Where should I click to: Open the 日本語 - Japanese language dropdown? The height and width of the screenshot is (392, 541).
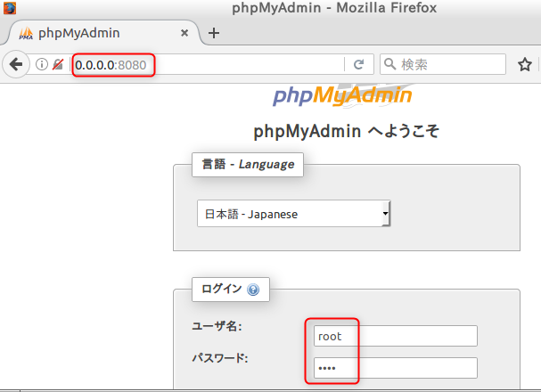point(293,214)
